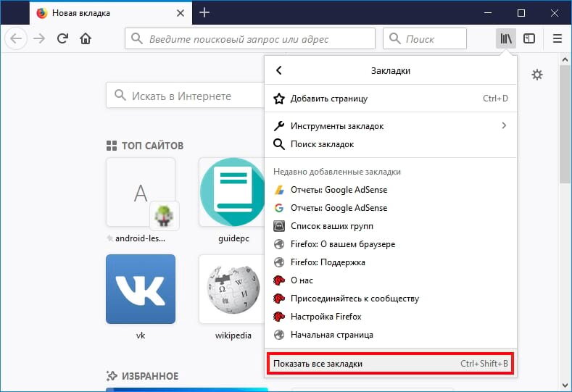The image size is (572, 392).
Task: Toggle the sidebars icon
Action: (529, 38)
